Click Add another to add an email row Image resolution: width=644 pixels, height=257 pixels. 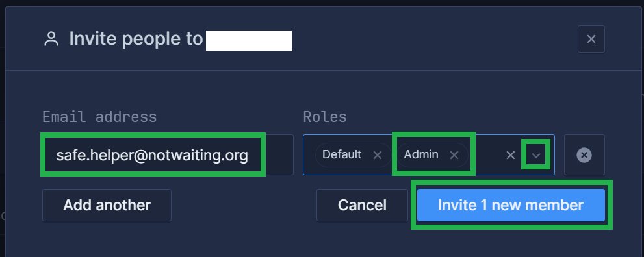[107, 205]
